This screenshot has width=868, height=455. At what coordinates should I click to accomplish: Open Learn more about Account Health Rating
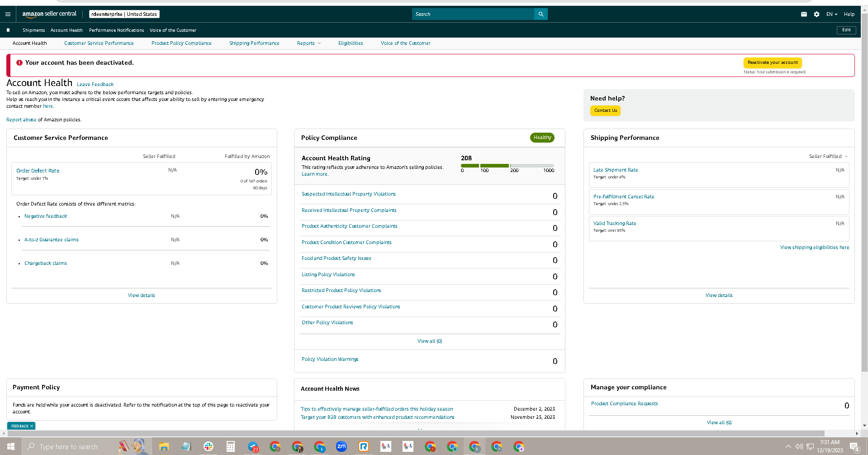[315, 174]
